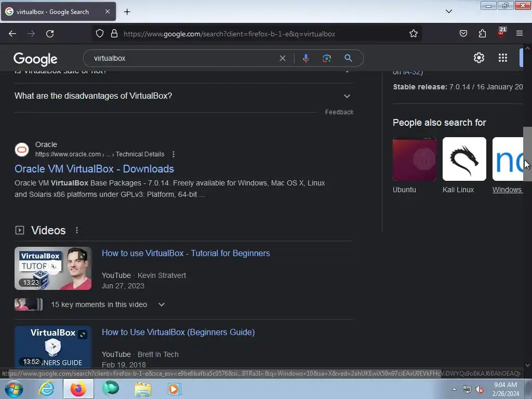This screenshot has width=532, height=399.
Task: Open a new tab with the plus button
Action: [127, 12]
